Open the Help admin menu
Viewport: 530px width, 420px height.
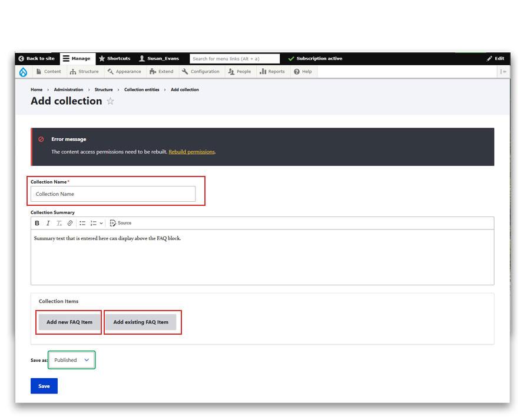pos(303,72)
